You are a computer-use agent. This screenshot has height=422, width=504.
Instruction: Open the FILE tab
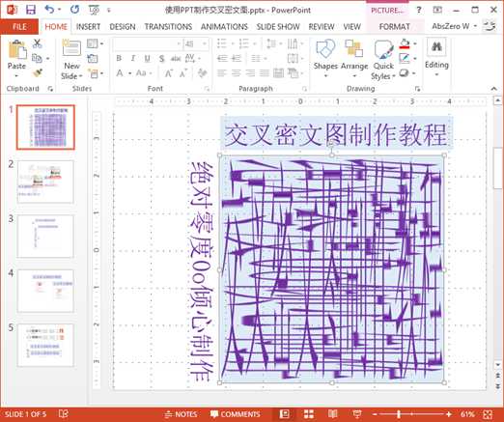click(19, 27)
